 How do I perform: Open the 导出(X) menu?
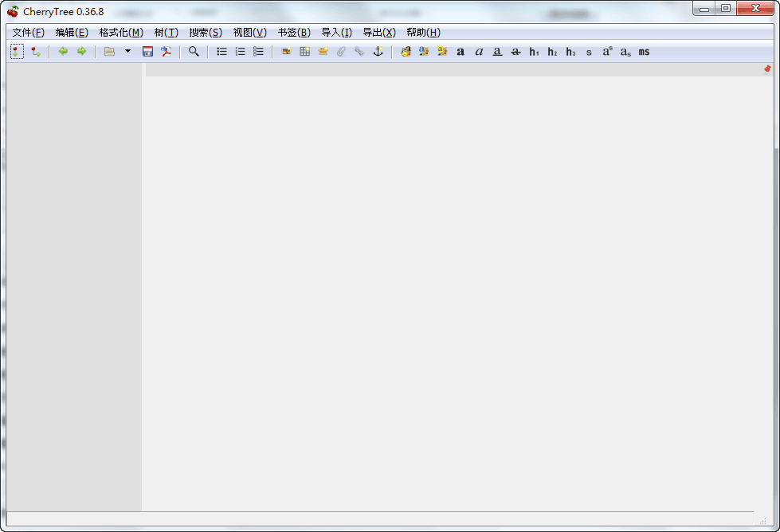[x=378, y=33]
